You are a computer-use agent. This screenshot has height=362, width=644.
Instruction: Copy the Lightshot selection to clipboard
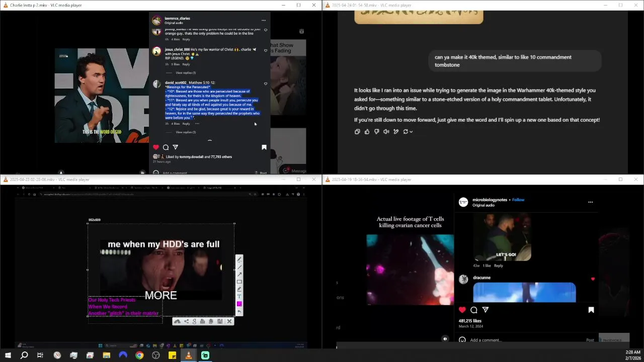click(211, 321)
